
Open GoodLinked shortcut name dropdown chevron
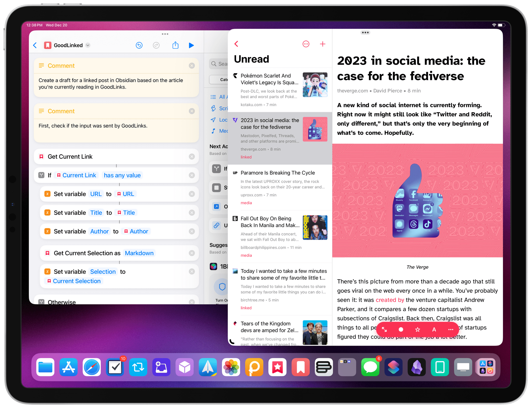(x=88, y=45)
